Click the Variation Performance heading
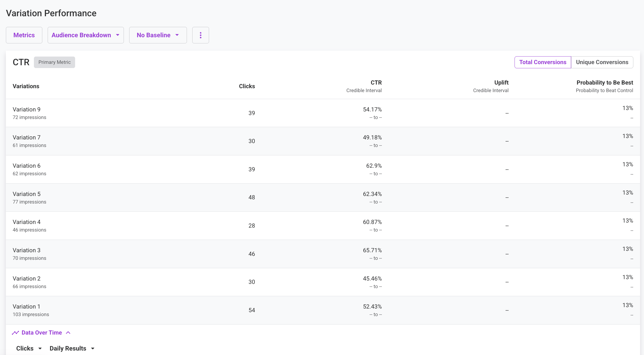 (51, 13)
